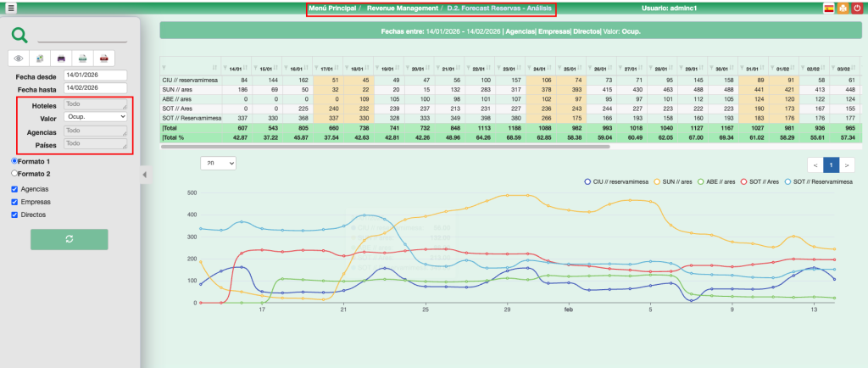Click the red power logout icon
868x368 pixels.
click(856, 8)
